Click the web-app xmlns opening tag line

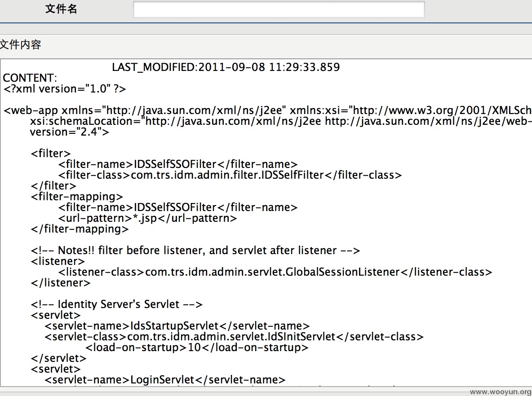(268, 110)
